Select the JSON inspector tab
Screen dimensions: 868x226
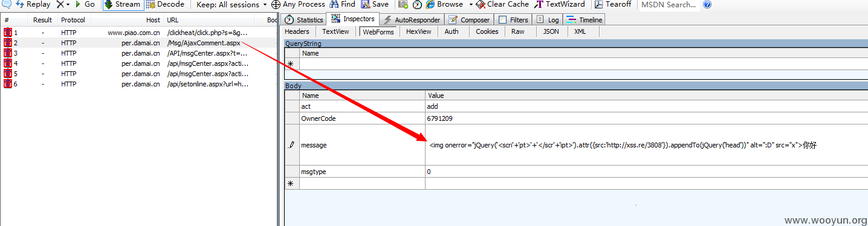[x=551, y=31]
